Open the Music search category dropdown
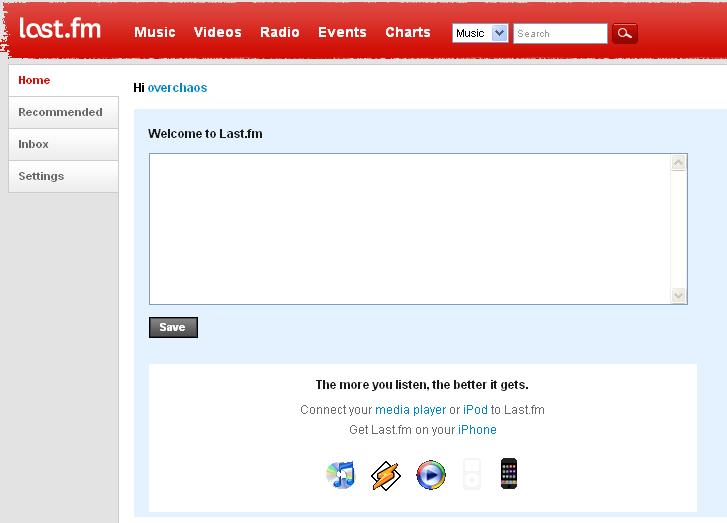Image resolution: width=727 pixels, height=523 pixels. click(x=480, y=33)
